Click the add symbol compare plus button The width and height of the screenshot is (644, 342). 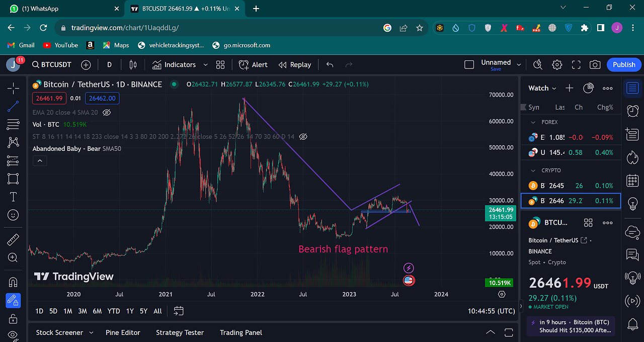(86, 65)
